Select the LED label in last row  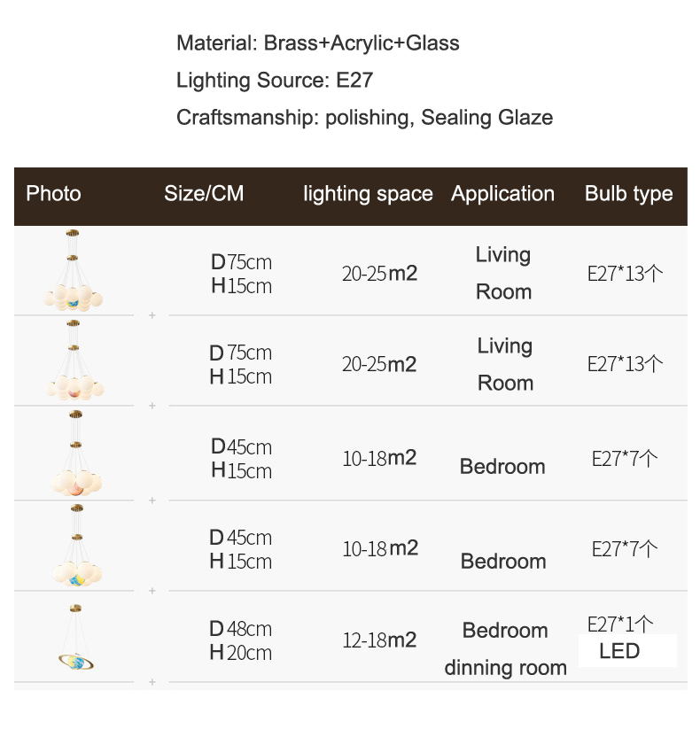point(619,651)
